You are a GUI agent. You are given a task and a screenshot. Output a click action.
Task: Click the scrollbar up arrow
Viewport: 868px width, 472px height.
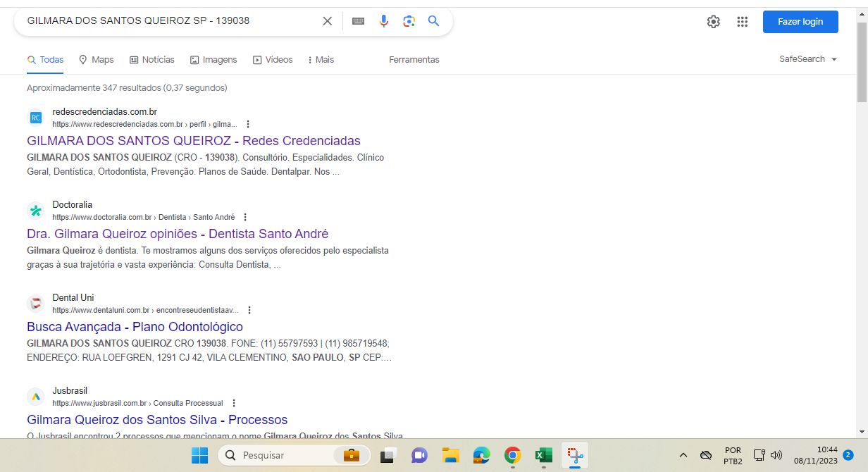click(862, 13)
